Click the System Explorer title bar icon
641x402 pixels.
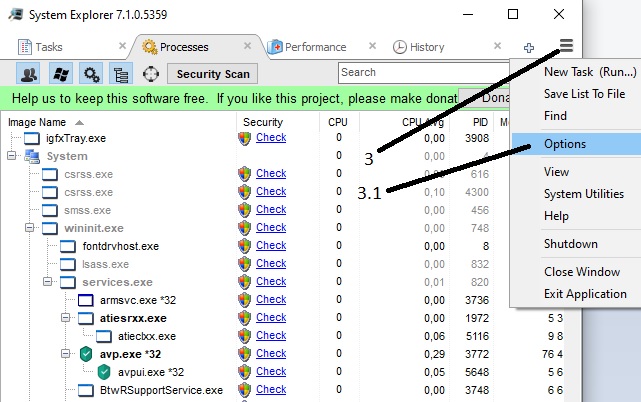click(x=15, y=15)
